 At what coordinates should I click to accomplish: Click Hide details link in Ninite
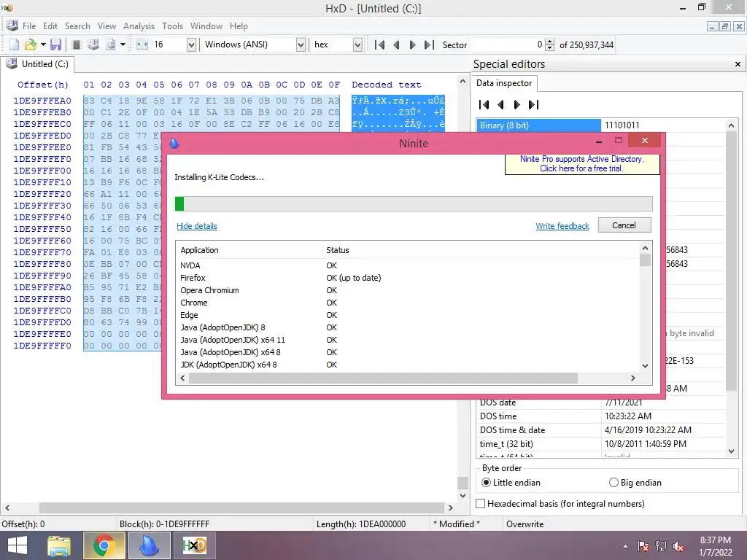tap(197, 226)
